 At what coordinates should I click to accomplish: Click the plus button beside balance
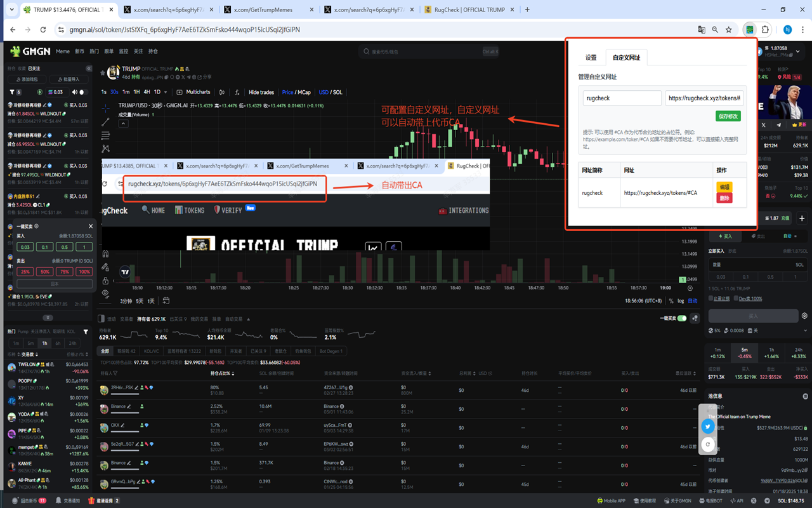pos(802,218)
